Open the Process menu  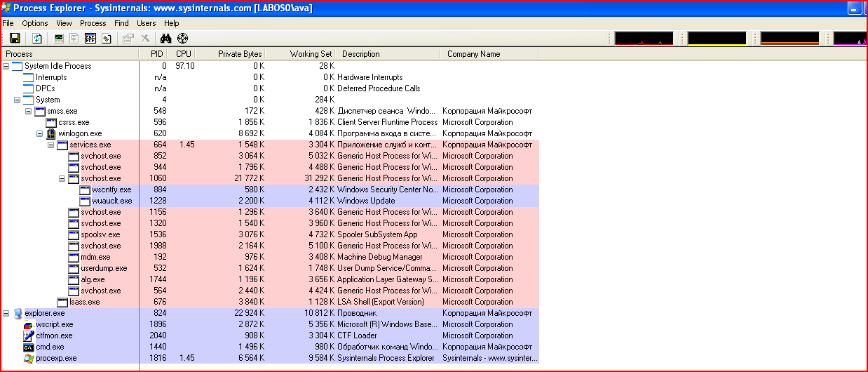pos(93,23)
